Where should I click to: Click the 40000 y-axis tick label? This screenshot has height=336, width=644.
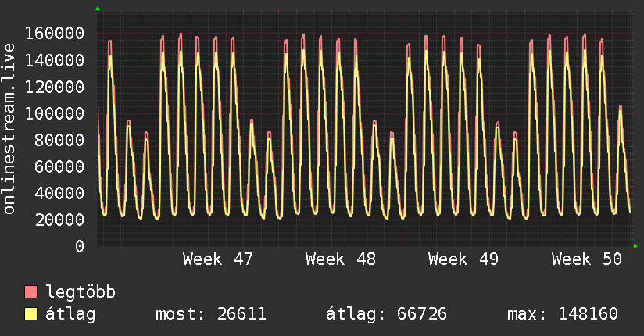click(x=59, y=193)
